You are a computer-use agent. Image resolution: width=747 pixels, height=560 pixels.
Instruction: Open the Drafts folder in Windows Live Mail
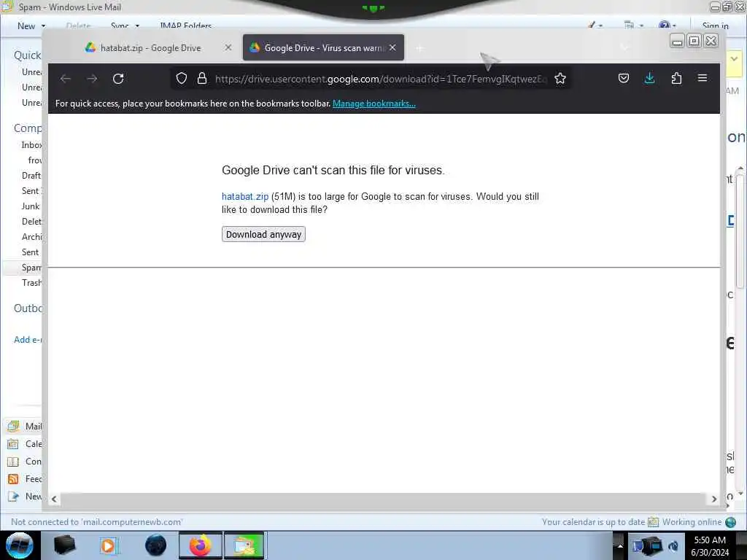(31, 176)
